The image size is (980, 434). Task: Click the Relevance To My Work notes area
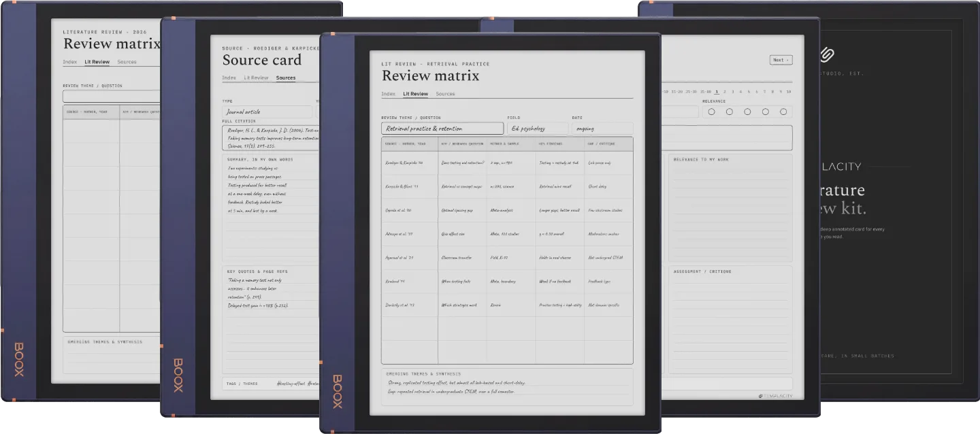click(x=730, y=207)
